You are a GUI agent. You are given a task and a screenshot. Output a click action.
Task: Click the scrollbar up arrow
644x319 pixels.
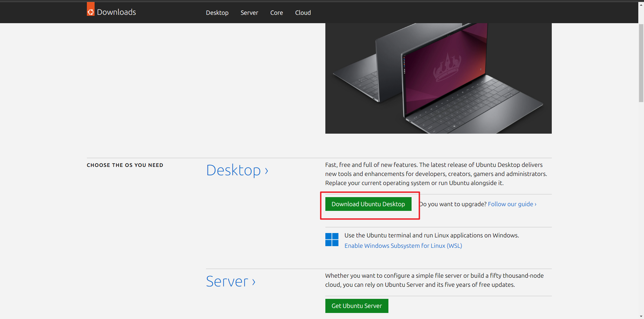(x=641, y=5)
